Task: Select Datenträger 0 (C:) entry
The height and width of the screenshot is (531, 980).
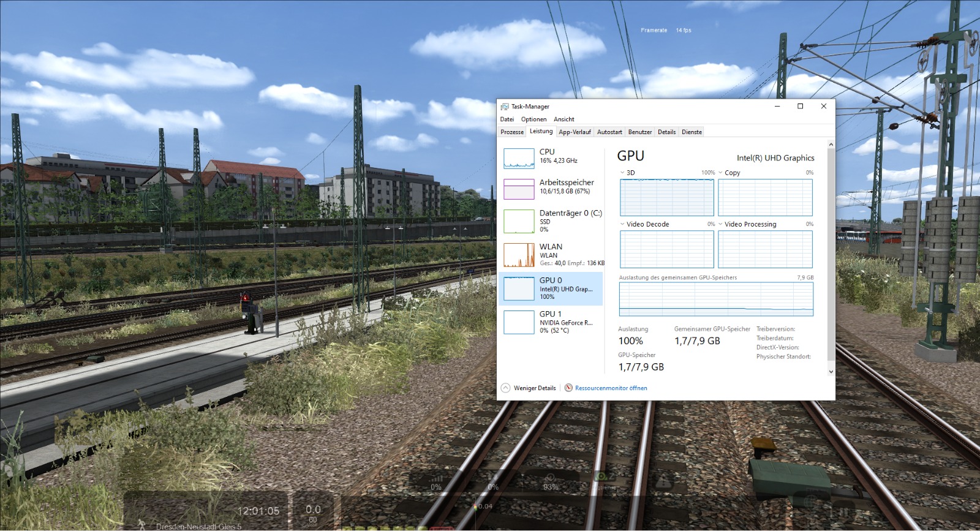Action: [x=551, y=221]
